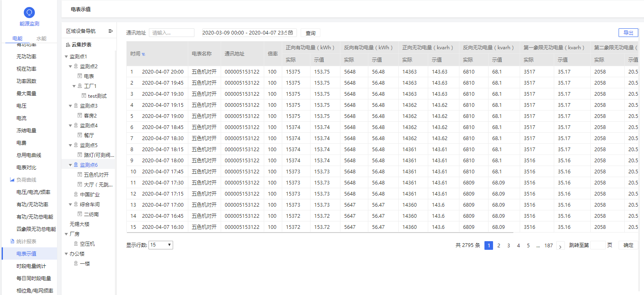Collapse the 厂房 tree node

[66, 234]
